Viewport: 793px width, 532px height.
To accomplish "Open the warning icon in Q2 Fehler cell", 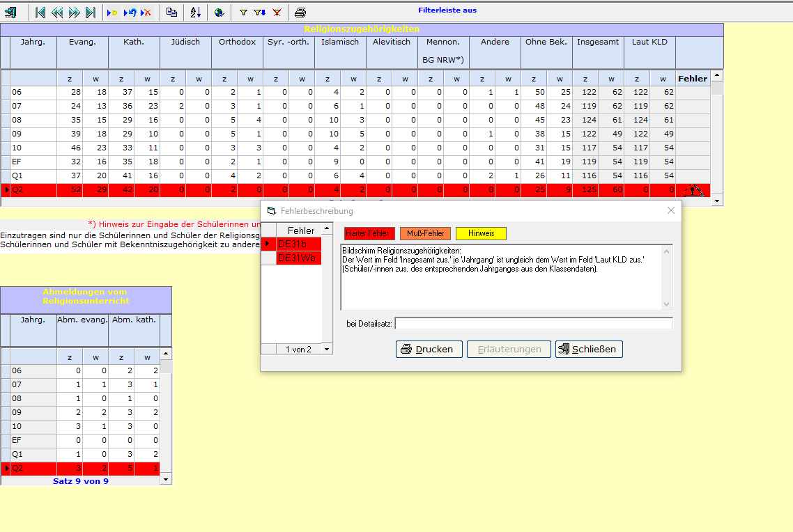I will pyautogui.click(x=693, y=190).
